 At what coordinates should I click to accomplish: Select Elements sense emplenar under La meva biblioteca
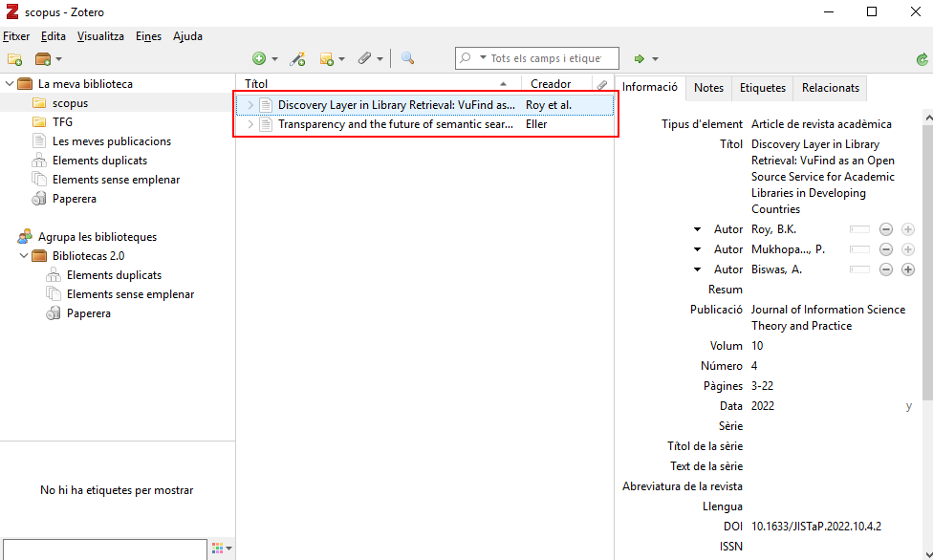(116, 179)
